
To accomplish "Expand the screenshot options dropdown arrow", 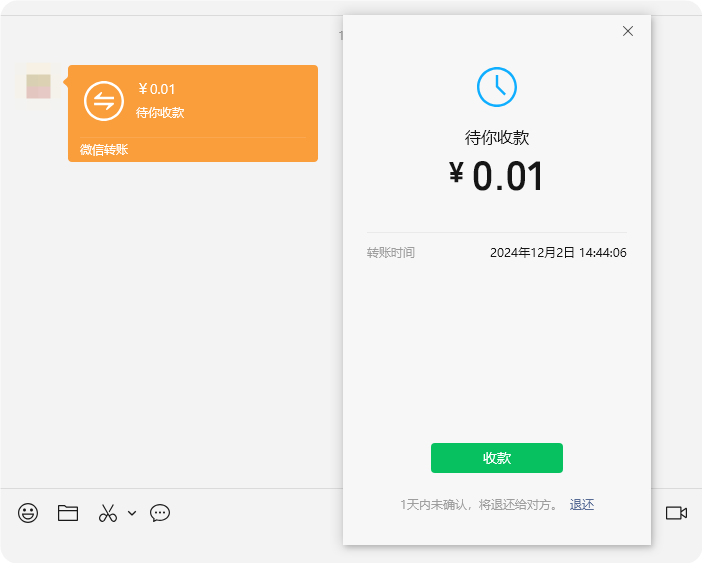I will tap(132, 513).
